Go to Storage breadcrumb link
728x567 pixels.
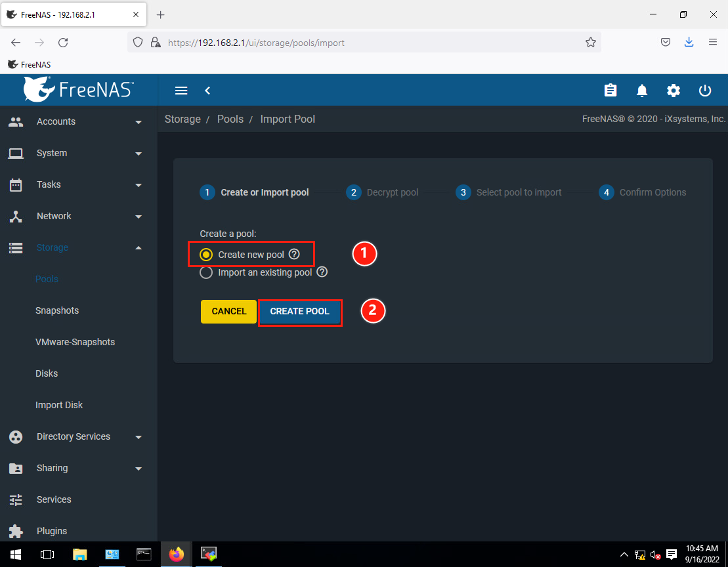click(x=182, y=119)
